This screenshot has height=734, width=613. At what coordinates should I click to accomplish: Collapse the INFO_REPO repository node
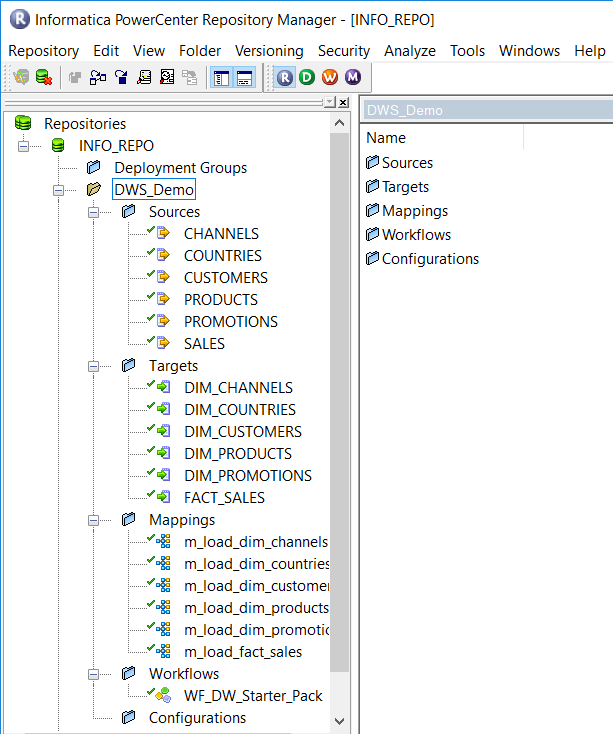pos(23,146)
